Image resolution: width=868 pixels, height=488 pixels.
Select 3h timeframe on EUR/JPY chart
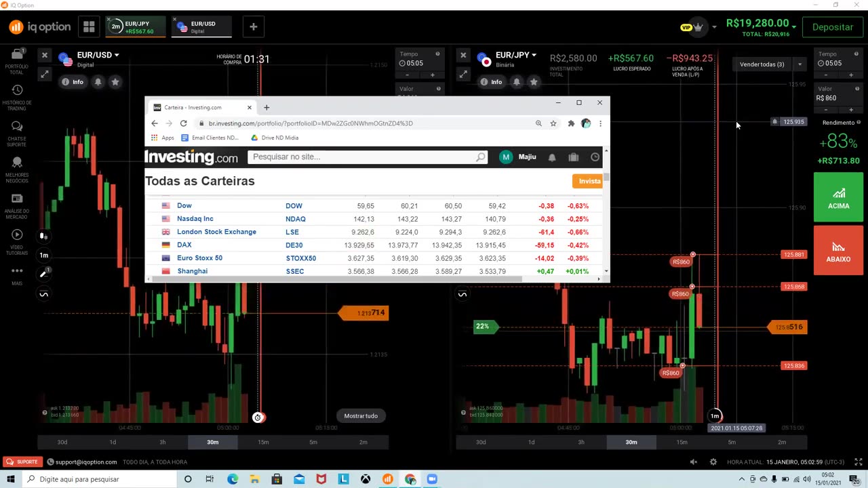581,442
